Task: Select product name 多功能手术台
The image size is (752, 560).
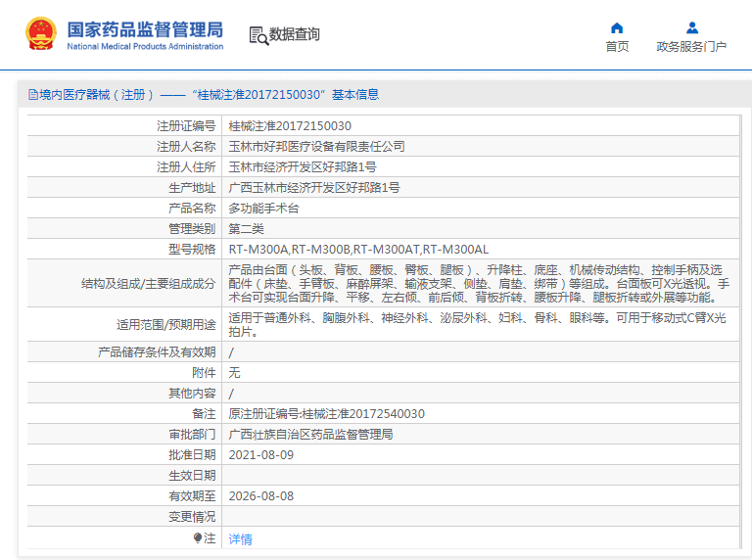Action: pyautogui.click(x=263, y=209)
